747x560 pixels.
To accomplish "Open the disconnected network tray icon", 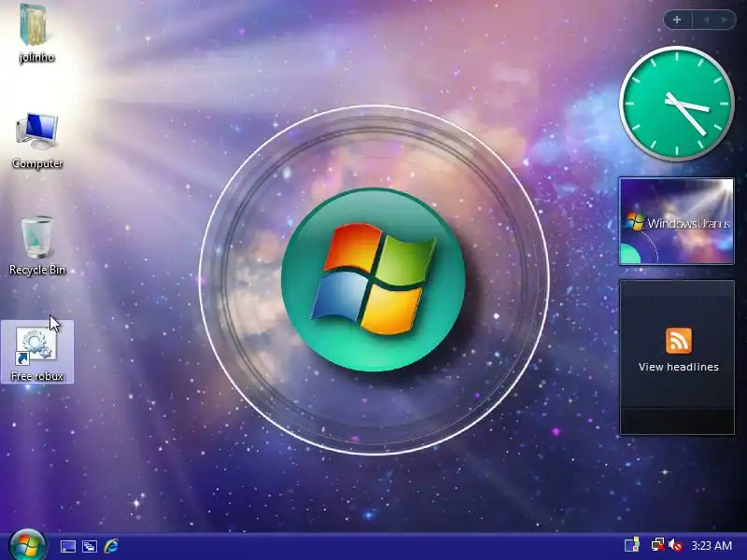I will 658,545.
